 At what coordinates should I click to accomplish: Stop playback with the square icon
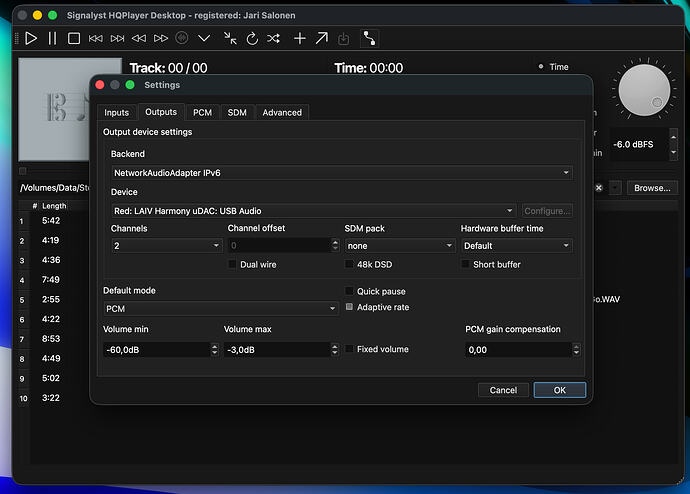[74, 39]
